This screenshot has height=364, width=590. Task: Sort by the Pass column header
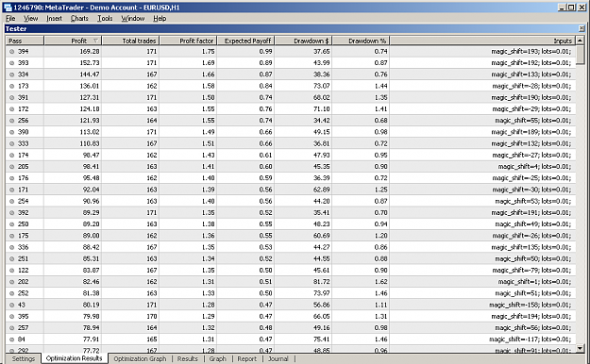pyautogui.click(x=25, y=41)
